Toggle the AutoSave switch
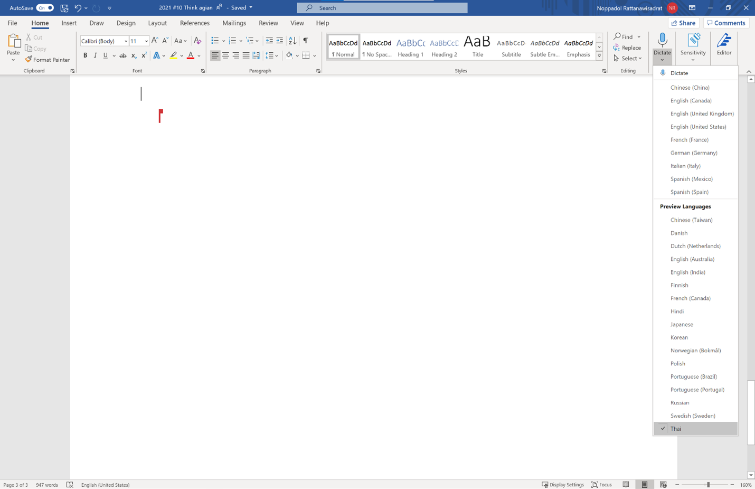 45,7
